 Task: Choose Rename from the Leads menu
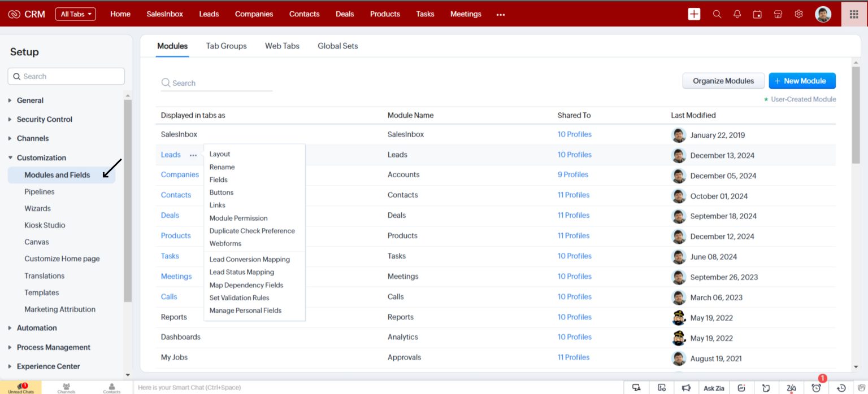(x=222, y=167)
